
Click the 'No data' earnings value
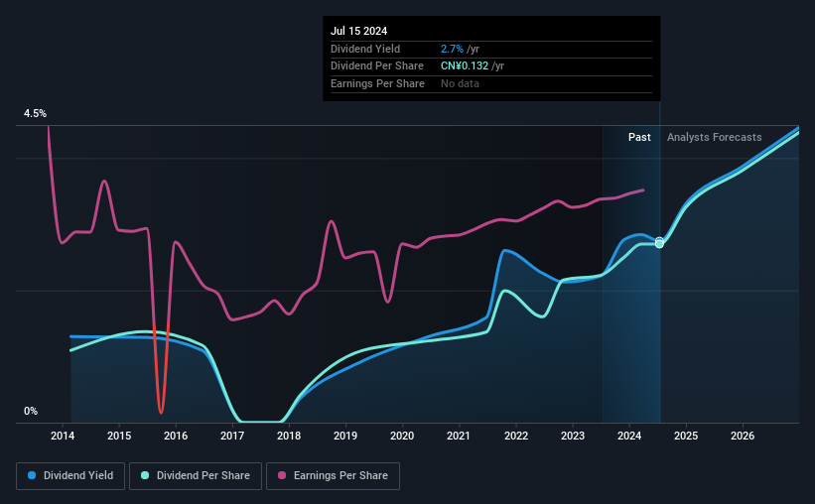pyautogui.click(x=460, y=83)
